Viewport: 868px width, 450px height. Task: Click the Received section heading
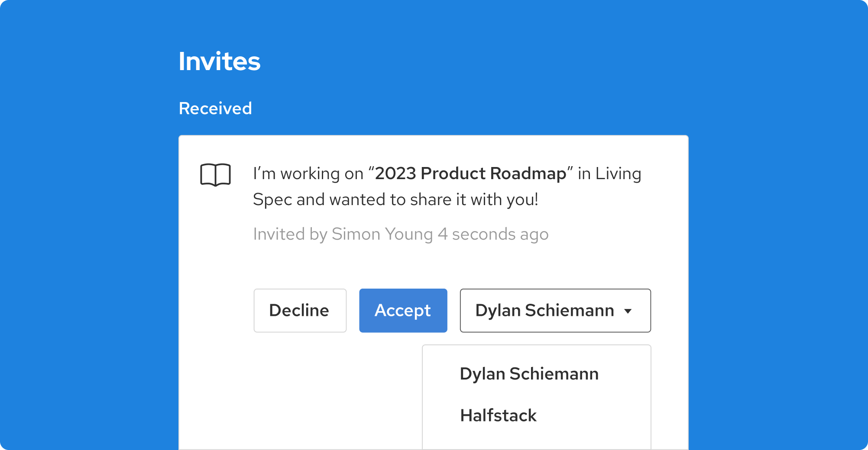coord(215,108)
